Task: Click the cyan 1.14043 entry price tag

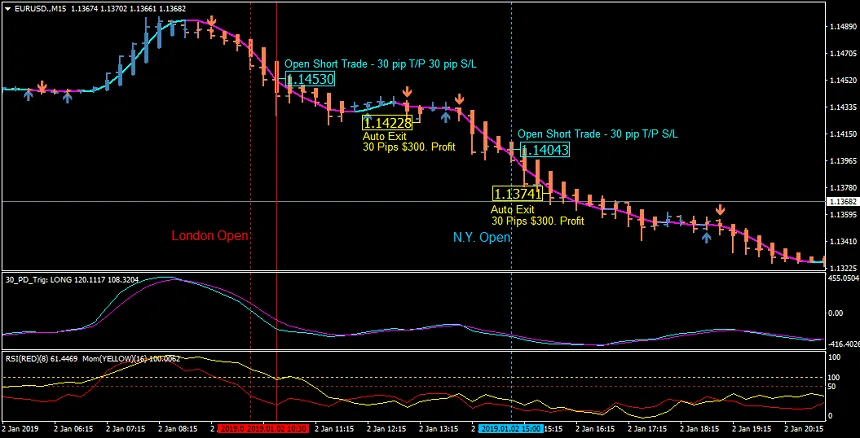Action: tap(546, 151)
